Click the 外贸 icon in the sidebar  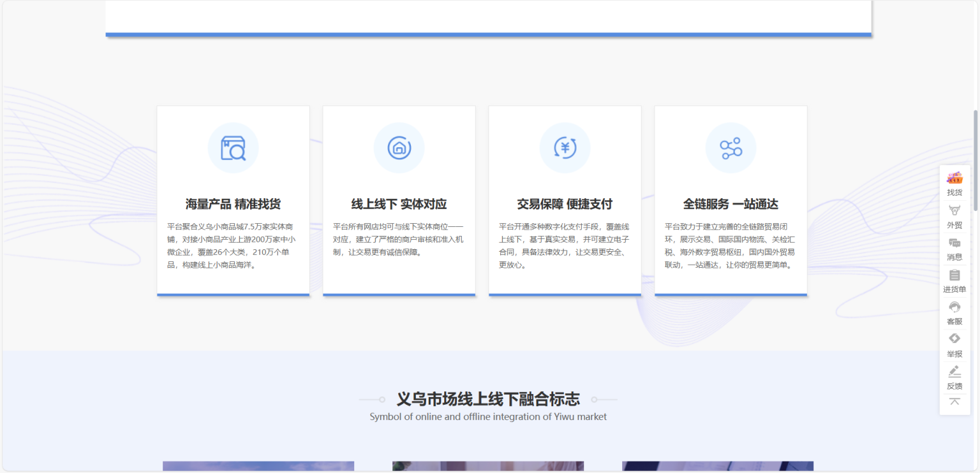(x=954, y=211)
